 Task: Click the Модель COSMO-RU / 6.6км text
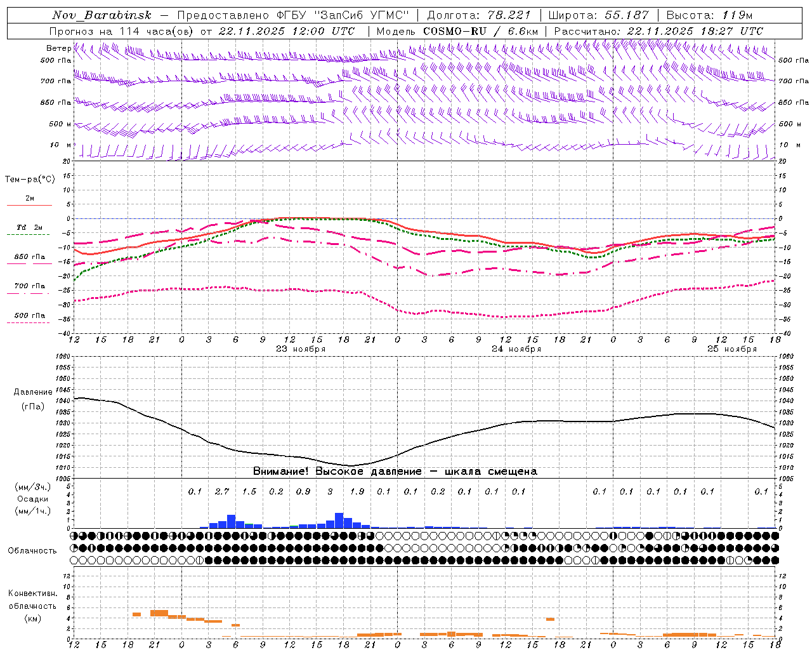pyautogui.click(x=457, y=30)
